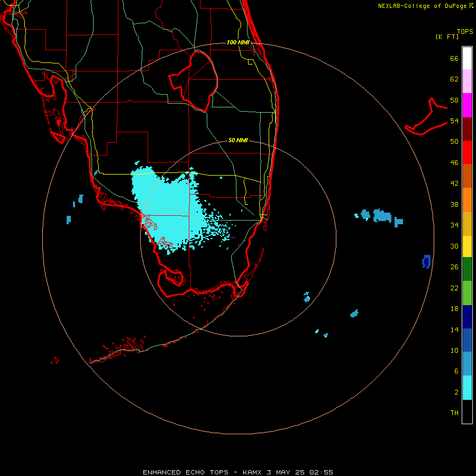
Task: Click the TOPS legend title
Action: click(465, 31)
